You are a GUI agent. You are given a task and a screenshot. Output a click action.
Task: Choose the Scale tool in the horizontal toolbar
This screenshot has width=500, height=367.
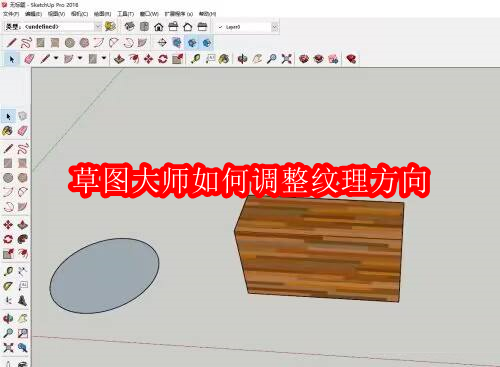178,59
